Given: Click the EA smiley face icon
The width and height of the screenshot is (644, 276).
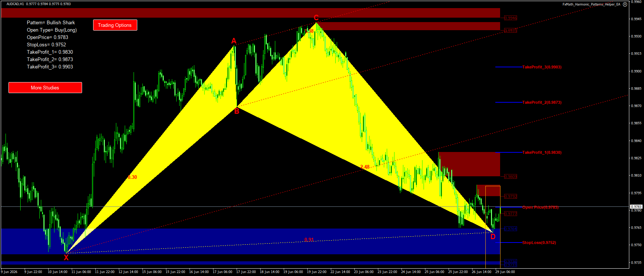Looking at the screenshot, I should tap(625, 4).
